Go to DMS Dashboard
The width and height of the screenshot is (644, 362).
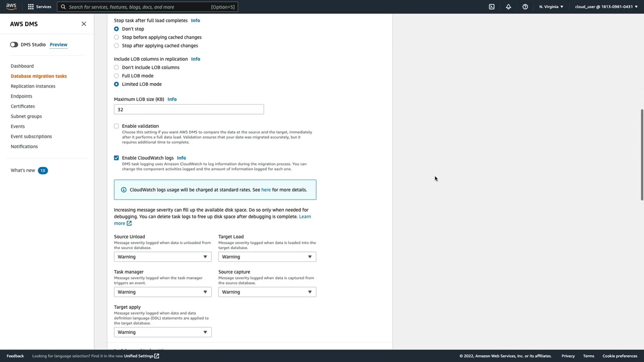(x=22, y=66)
